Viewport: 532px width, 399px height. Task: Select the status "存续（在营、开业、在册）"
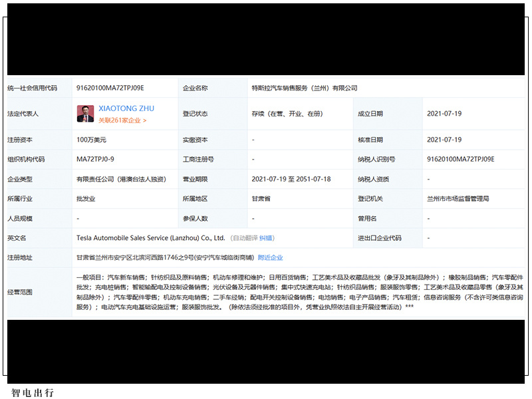click(x=287, y=114)
